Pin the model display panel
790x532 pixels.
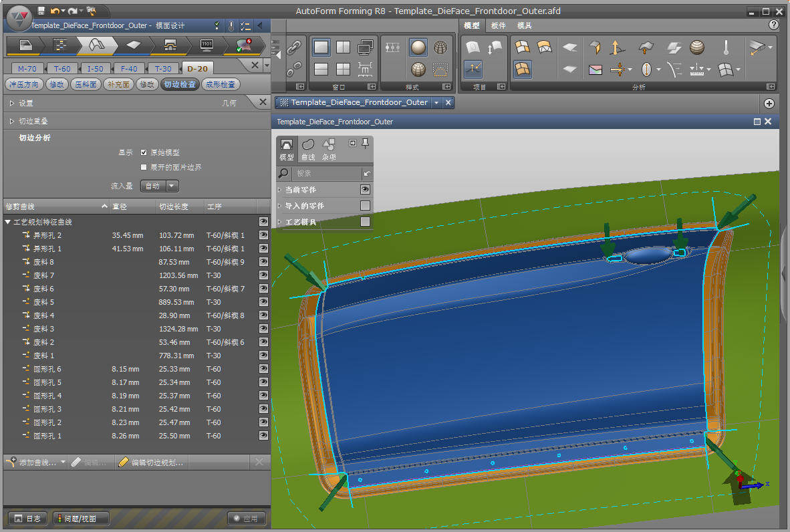coord(366,144)
